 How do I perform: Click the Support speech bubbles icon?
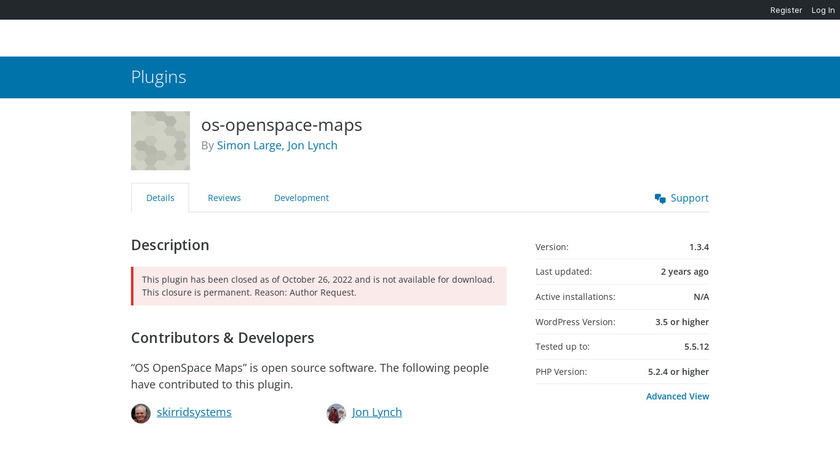coord(660,198)
